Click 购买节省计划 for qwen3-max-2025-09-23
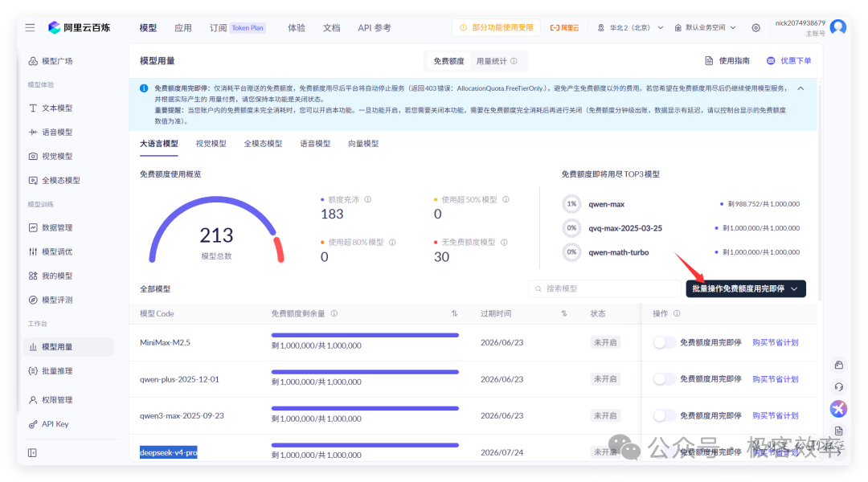 click(775, 415)
